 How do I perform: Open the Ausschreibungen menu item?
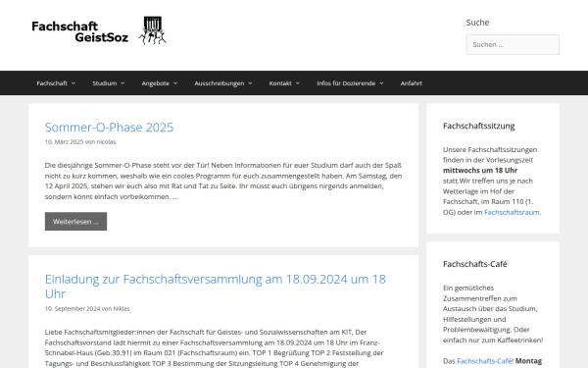(x=220, y=83)
